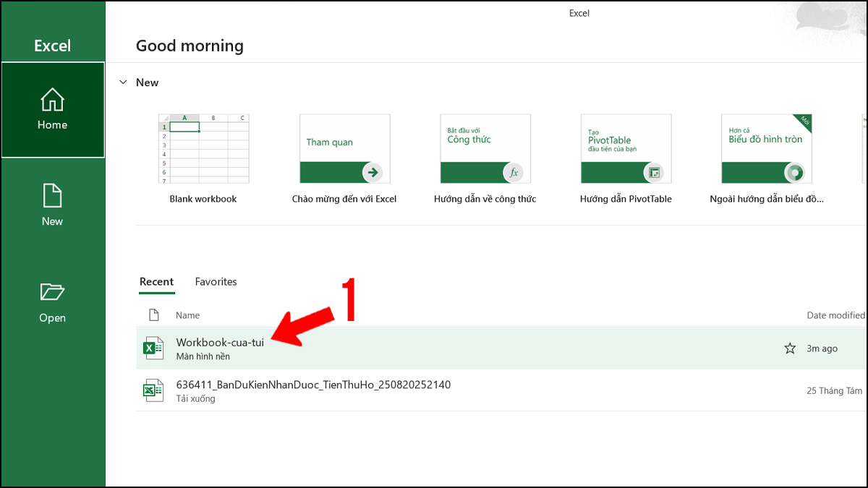Click the 25 Tháng Tám date entry

coord(835,390)
